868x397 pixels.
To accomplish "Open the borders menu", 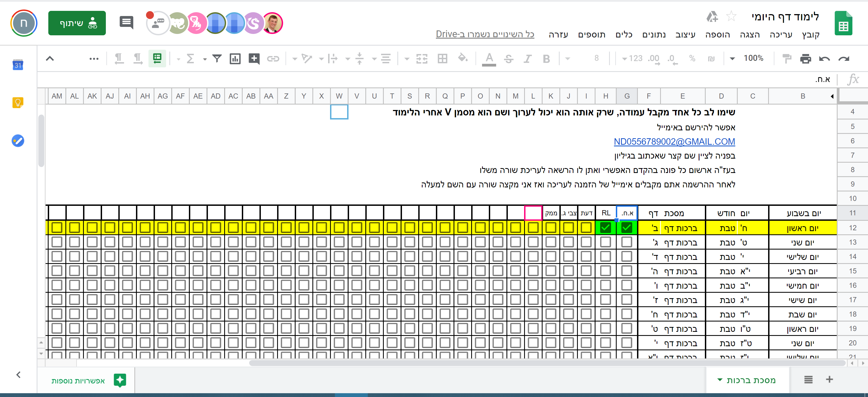I will click(442, 58).
